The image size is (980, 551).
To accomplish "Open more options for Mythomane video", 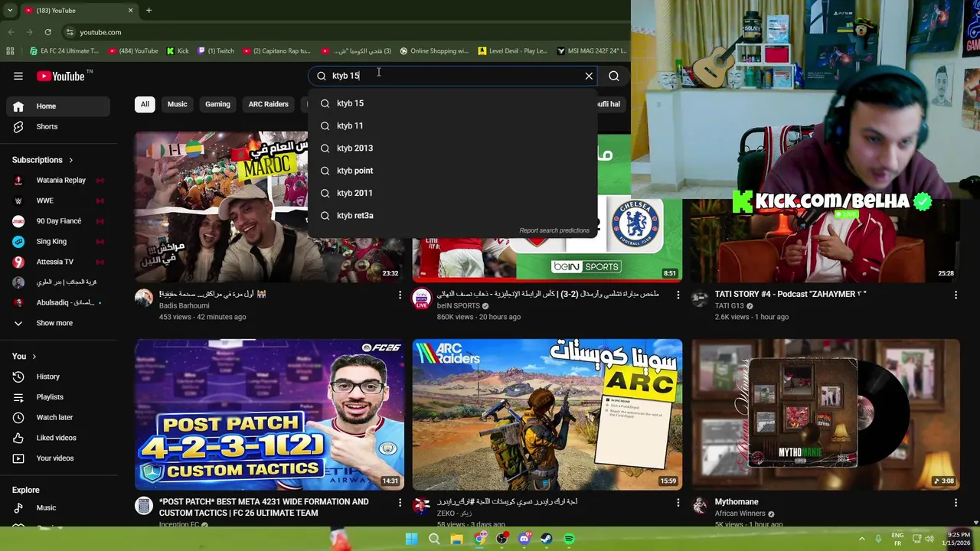I will tap(955, 503).
